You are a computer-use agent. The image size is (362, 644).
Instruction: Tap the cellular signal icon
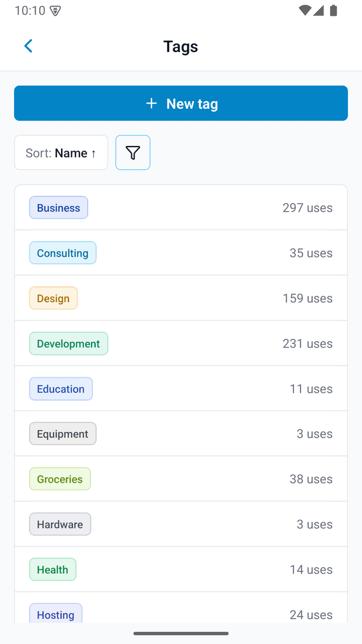tap(319, 11)
